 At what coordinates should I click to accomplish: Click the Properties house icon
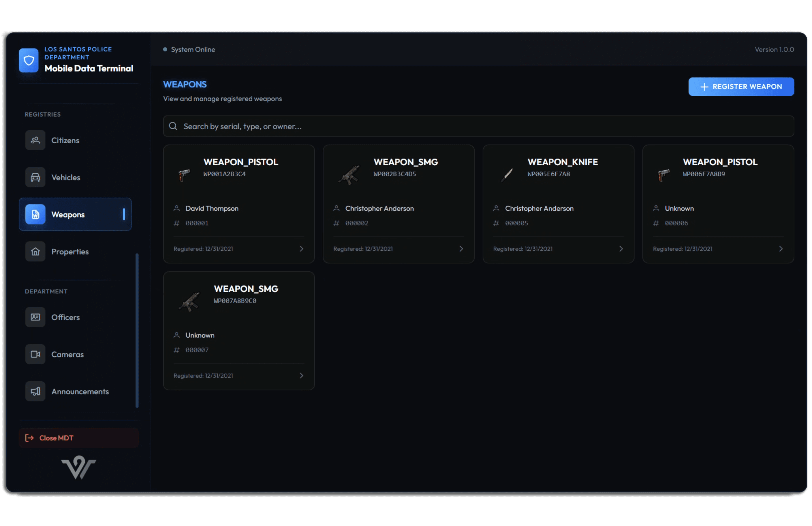35,252
